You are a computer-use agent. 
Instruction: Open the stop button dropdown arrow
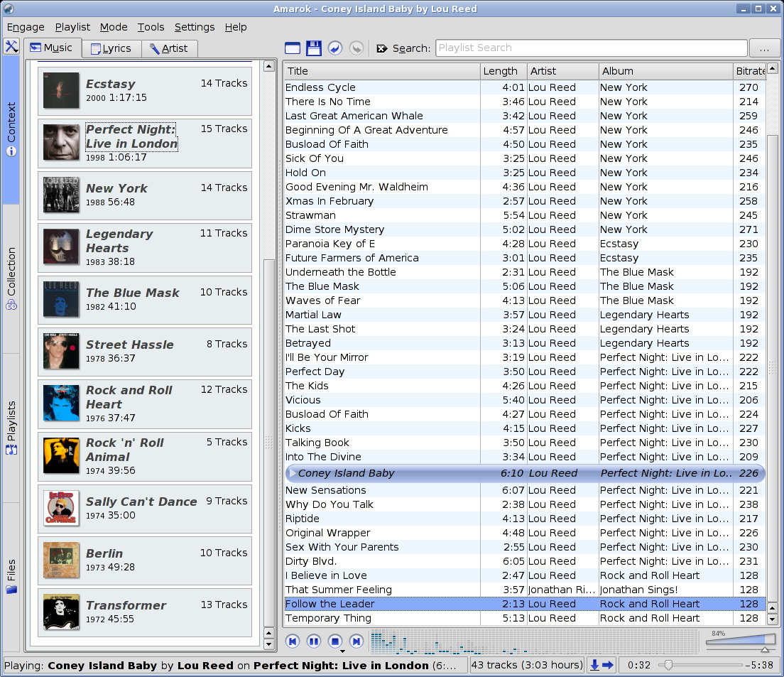[342, 651]
